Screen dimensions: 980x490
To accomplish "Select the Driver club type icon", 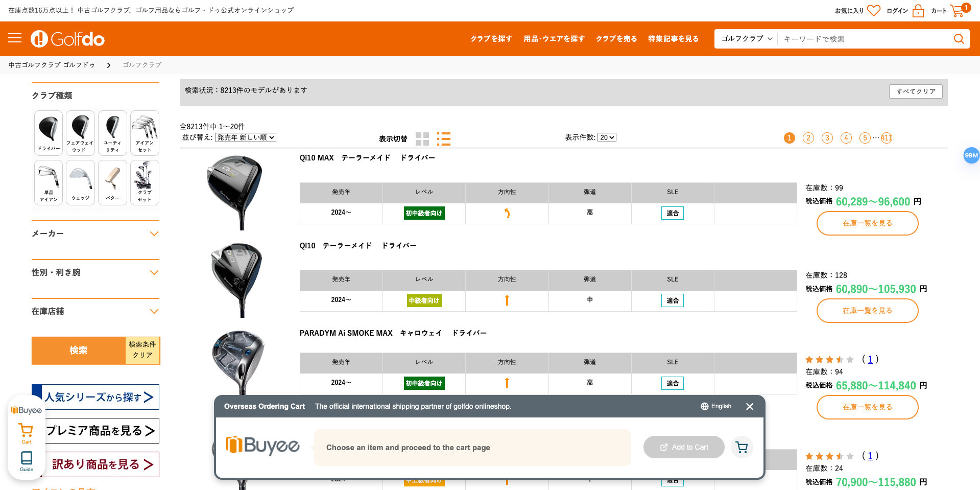I will pos(49,133).
